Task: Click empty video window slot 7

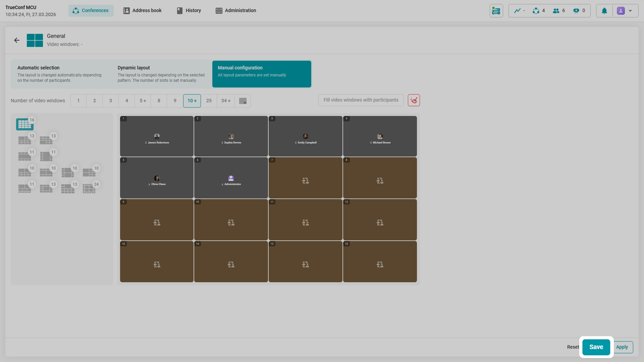Action: point(305,178)
